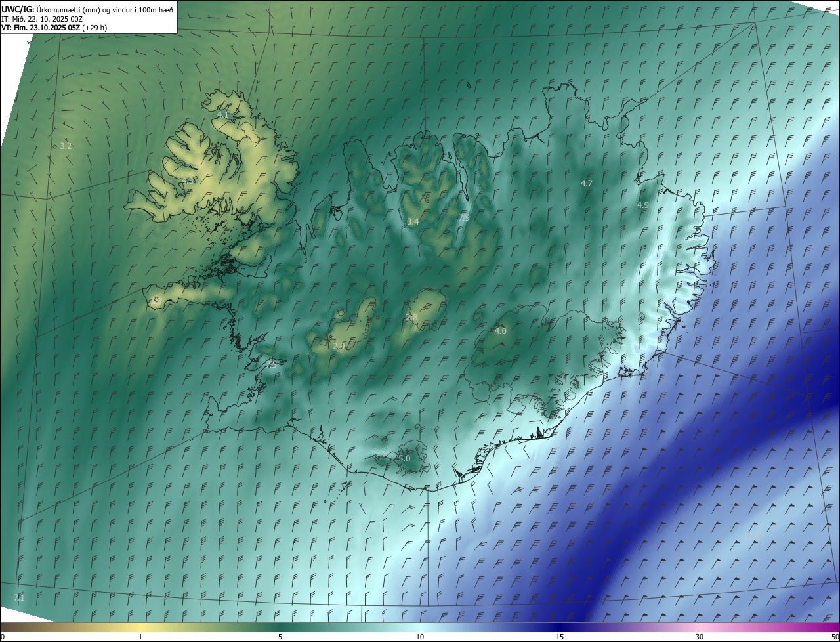Click the 1 tick label on the color scale
The image size is (840, 642).
pyautogui.click(x=140, y=637)
